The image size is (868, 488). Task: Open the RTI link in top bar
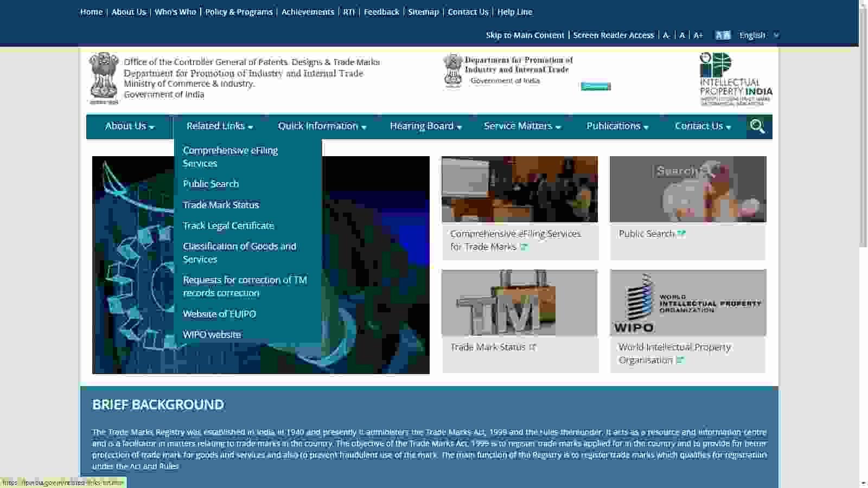click(349, 12)
